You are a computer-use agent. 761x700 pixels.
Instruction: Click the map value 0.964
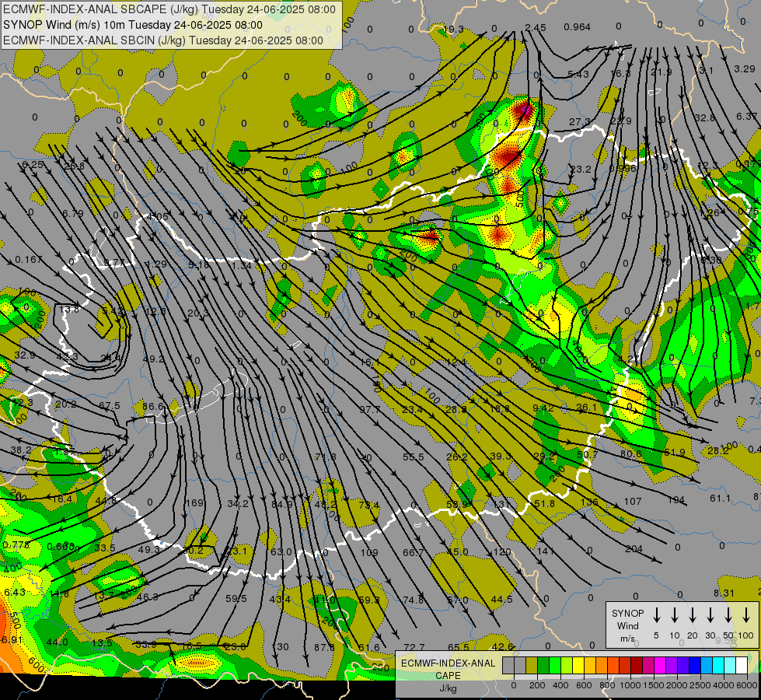tap(577, 27)
